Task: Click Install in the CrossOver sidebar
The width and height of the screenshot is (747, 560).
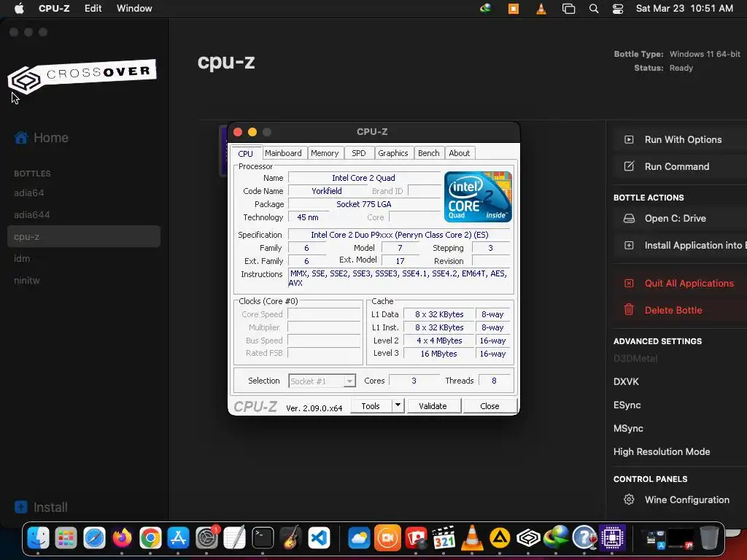Action: click(x=41, y=507)
